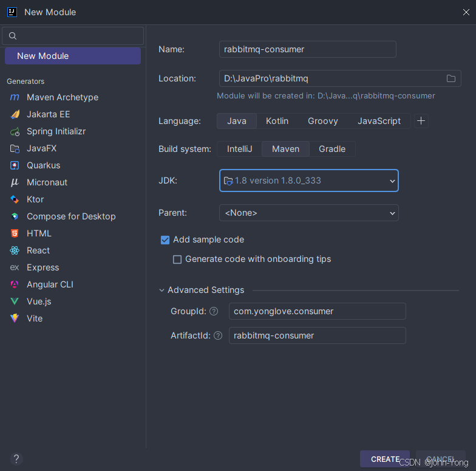Open dialog help with question mark button

[x=16, y=459]
